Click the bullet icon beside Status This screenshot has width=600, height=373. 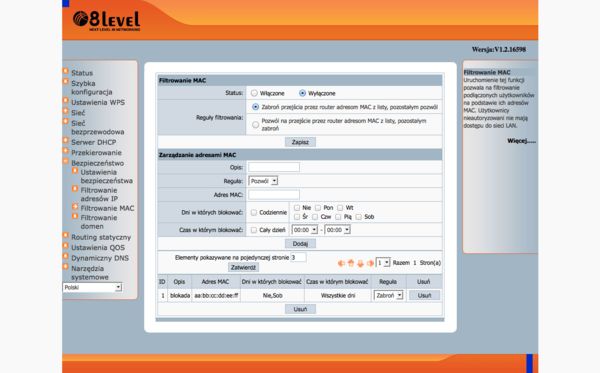click(65, 71)
